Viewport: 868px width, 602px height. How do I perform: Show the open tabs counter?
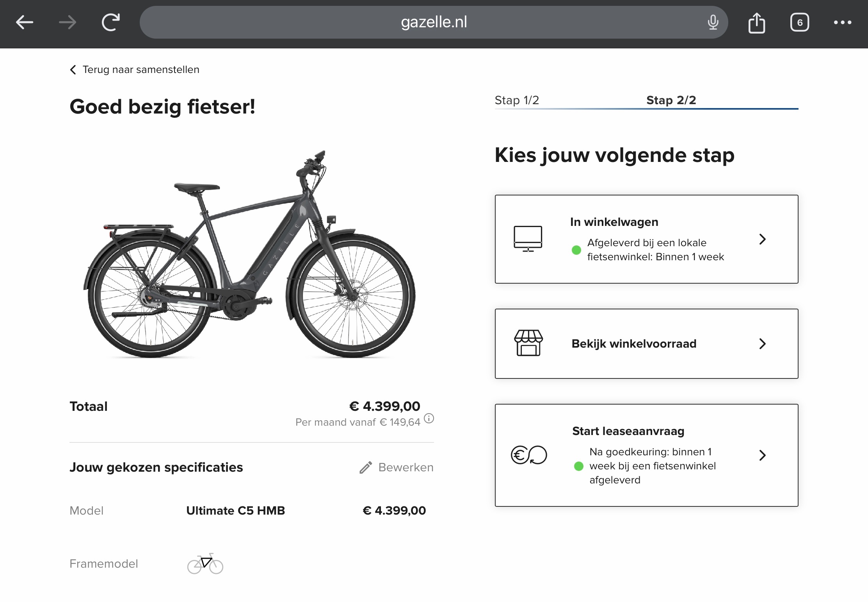(x=799, y=23)
